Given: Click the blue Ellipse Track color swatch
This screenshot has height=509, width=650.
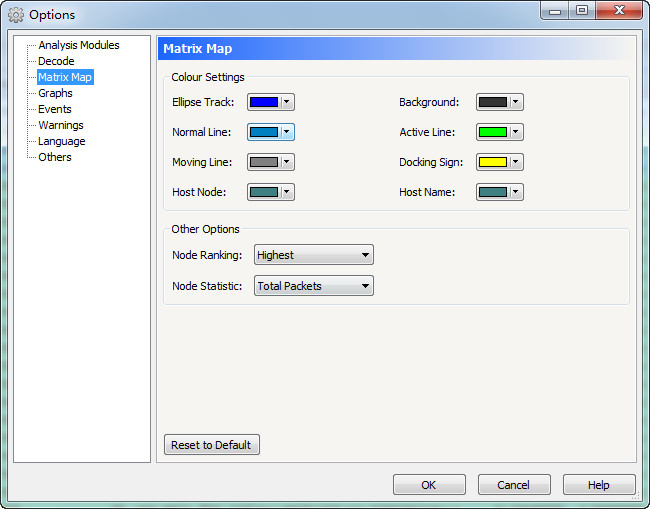Looking at the screenshot, I should coord(264,102).
